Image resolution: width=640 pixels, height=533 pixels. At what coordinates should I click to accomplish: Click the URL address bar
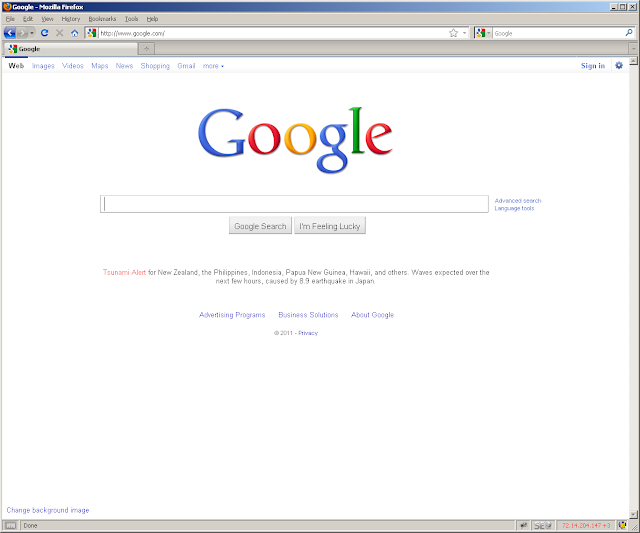coord(273,33)
